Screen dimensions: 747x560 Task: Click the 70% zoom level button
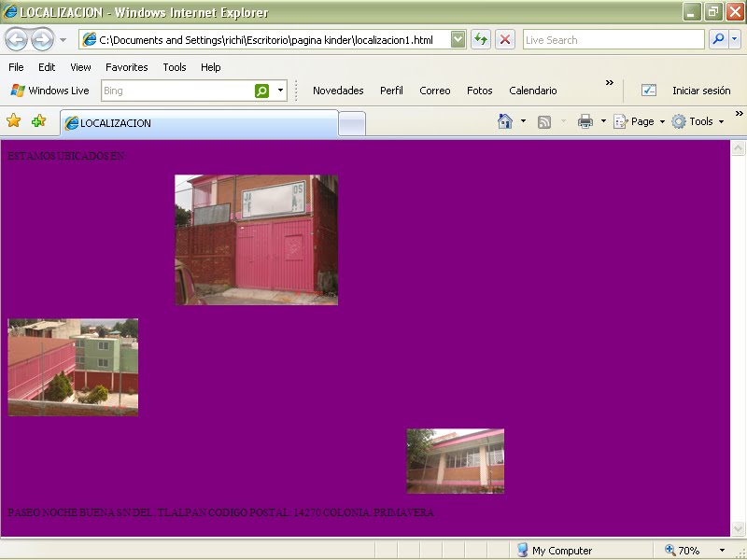click(683, 551)
